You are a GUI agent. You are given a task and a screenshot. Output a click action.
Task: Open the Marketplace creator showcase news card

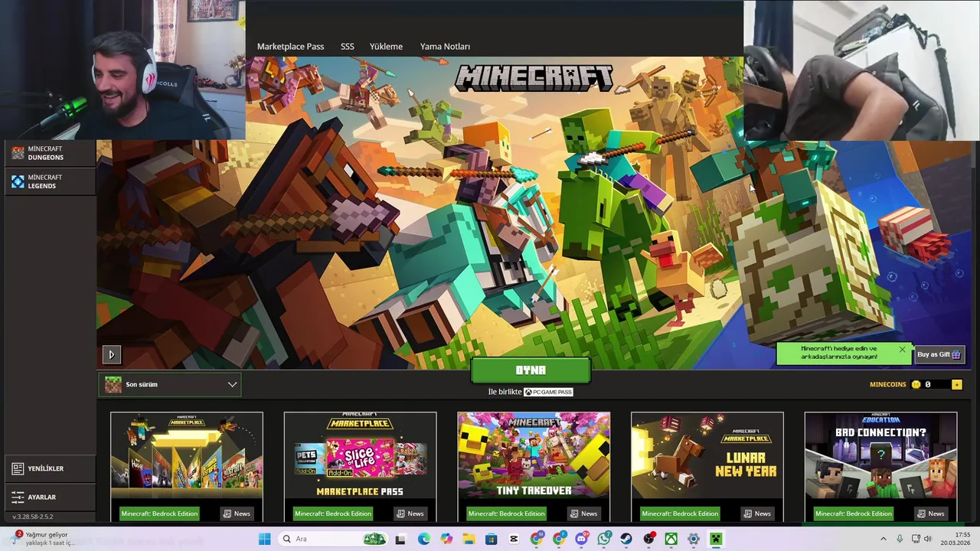[x=187, y=467]
